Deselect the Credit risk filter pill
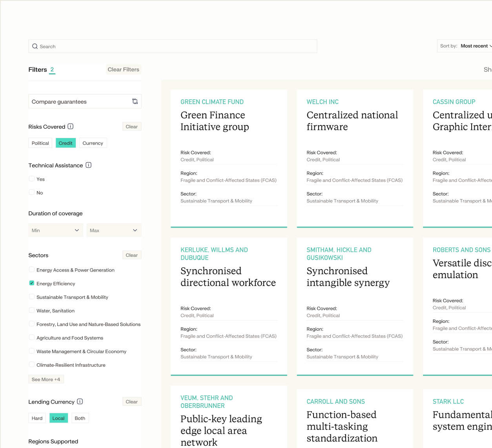Image resolution: width=492 pixels, height=448 pixels. tap(66, 143)
